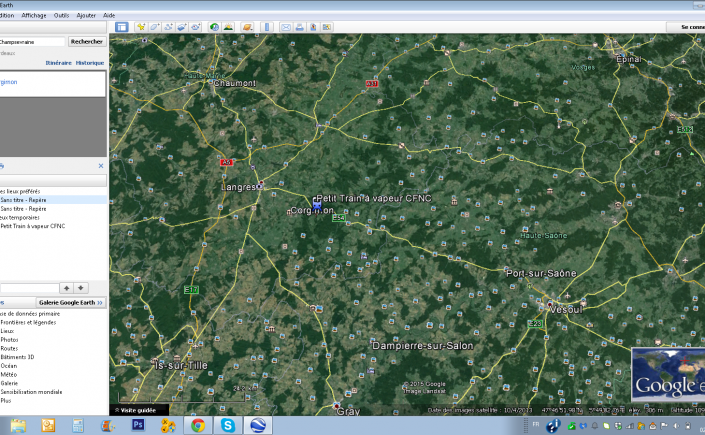Select the add path tool

click(168, 26)
